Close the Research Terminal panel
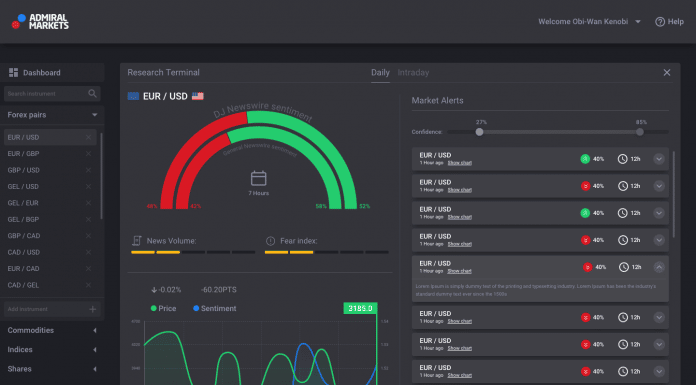Image resolution: width=696 pixels, height=385 pixels. 667,72
